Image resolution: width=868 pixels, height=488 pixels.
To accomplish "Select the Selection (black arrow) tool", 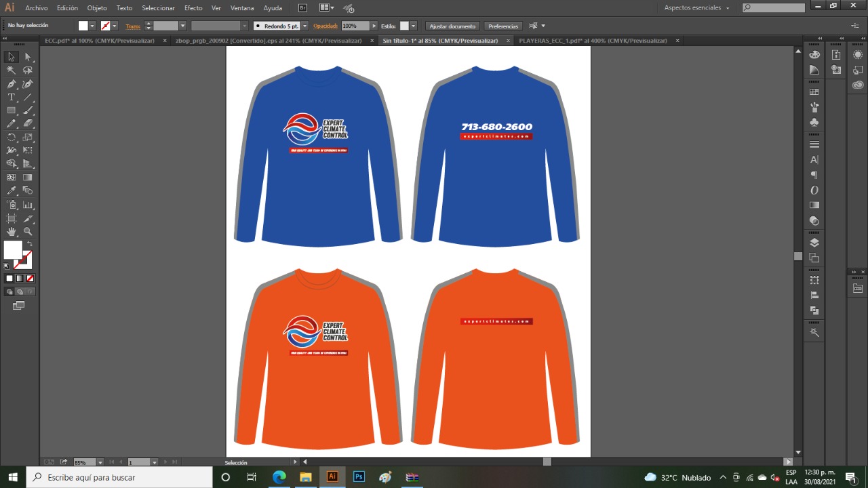I will (x=12, y=57).
